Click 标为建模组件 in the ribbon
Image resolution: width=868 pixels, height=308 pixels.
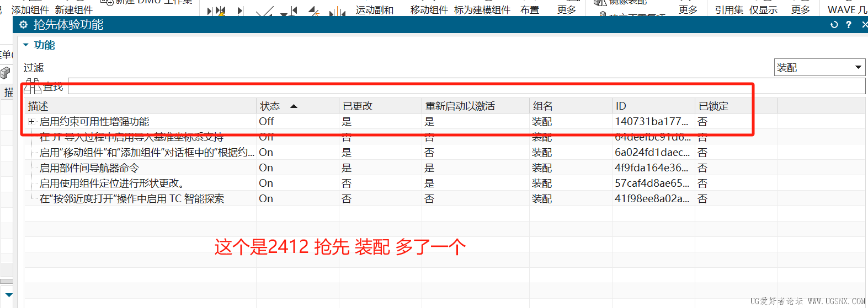click(482, 10)
